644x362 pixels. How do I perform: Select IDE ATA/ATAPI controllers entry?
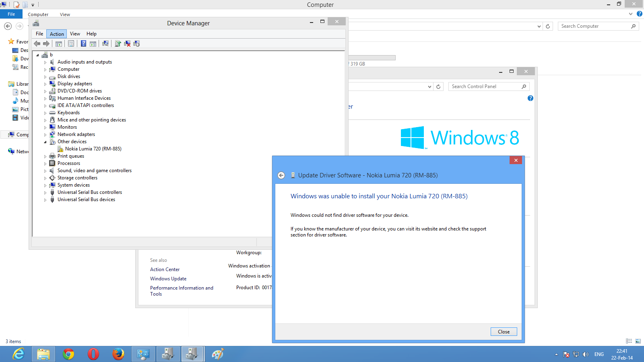[x=86, y=105]
